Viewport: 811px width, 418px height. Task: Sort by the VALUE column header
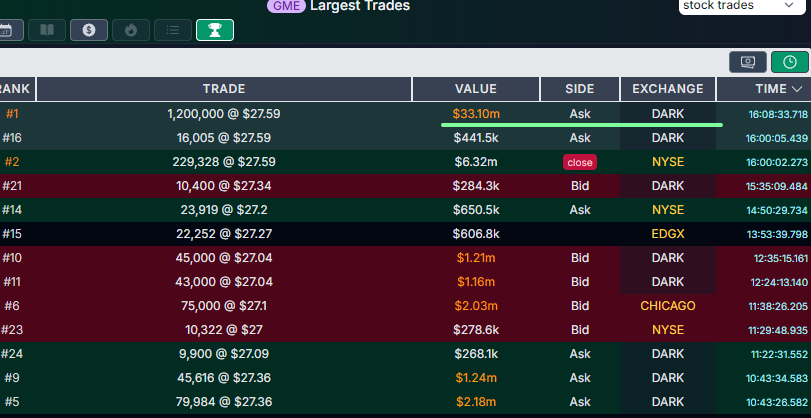point(476,89)
